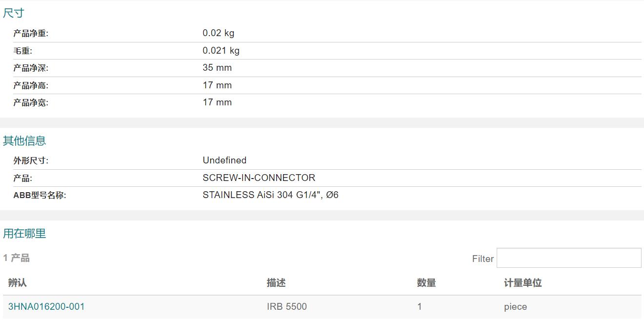
Task: Click the Filter input field
Action: pyautogui.click(x=569, y=258)
